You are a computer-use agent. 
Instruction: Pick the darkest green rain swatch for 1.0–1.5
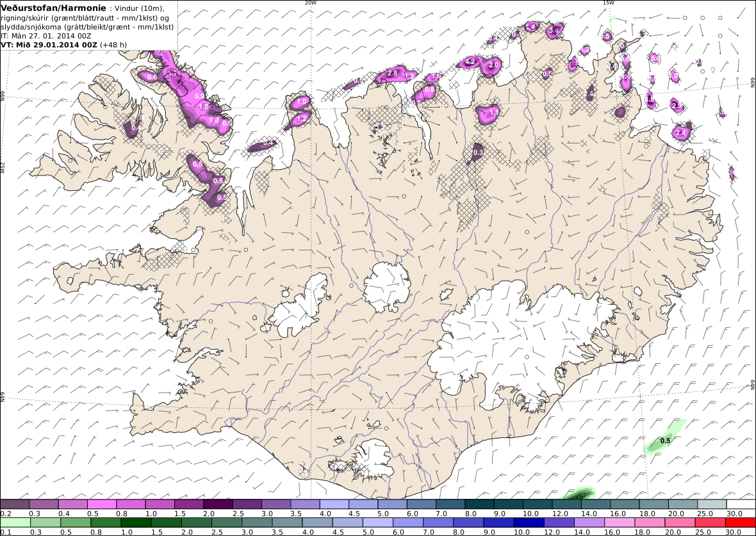point(136,523)
